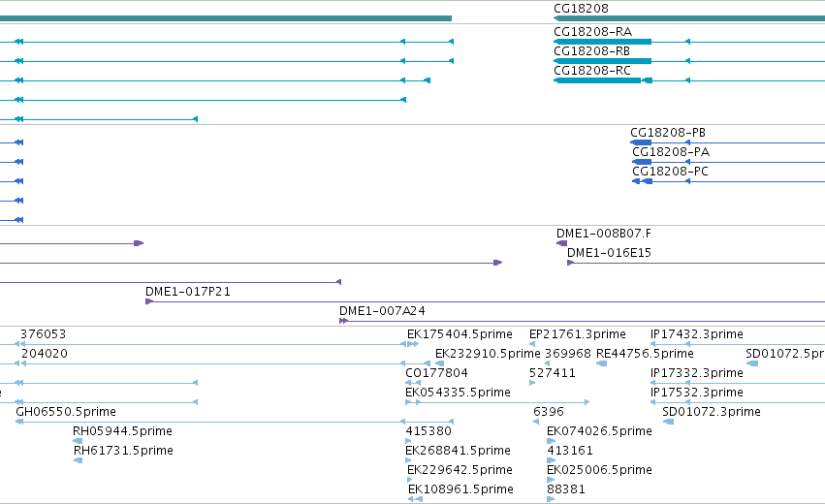Select the EK232910.5prime EST arrow

click(x=440, y=363)
